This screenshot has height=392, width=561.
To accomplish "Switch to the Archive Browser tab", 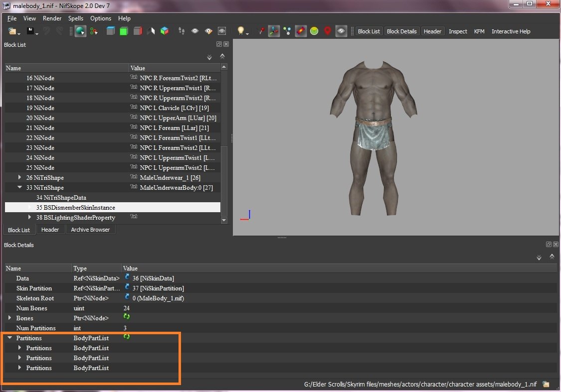I will pyautogui.click(x=90, y=230).
